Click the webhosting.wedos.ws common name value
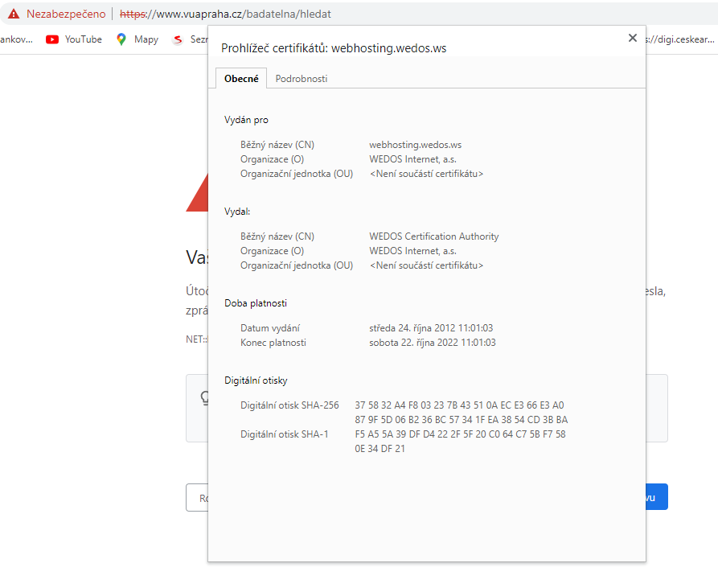 tap(415, 145)
